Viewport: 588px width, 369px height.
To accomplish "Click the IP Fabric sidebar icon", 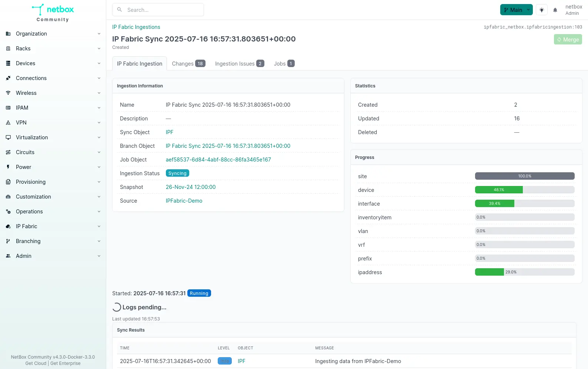I will [8, 226].
